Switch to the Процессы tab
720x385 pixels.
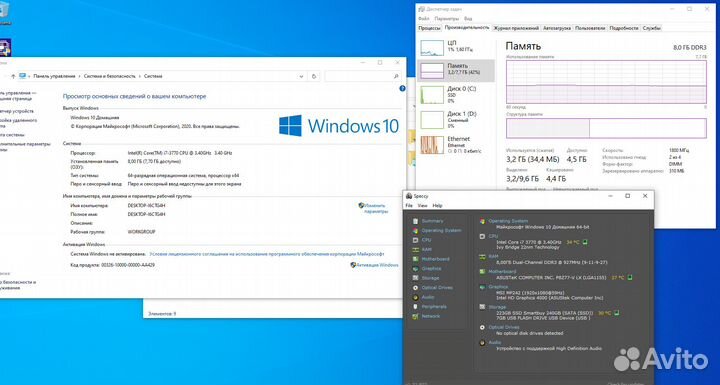(429, 28)
